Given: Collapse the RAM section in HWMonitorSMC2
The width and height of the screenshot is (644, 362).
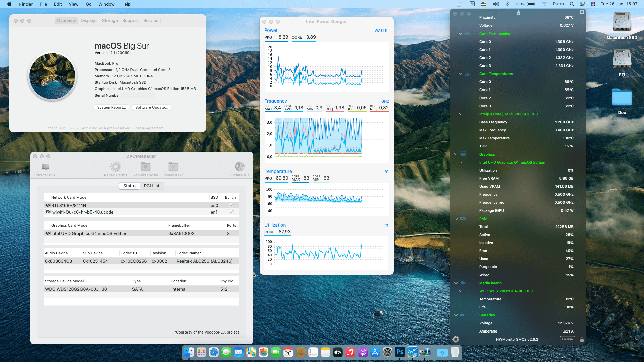Looking at the screenshot, I should tap(456, 219).
